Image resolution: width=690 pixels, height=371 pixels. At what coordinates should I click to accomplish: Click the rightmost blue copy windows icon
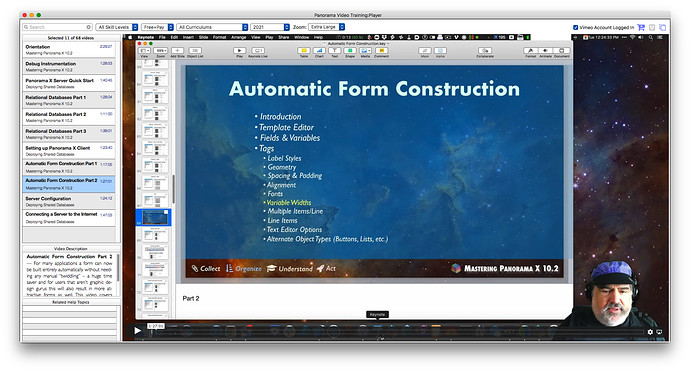[x=662, y=27]
